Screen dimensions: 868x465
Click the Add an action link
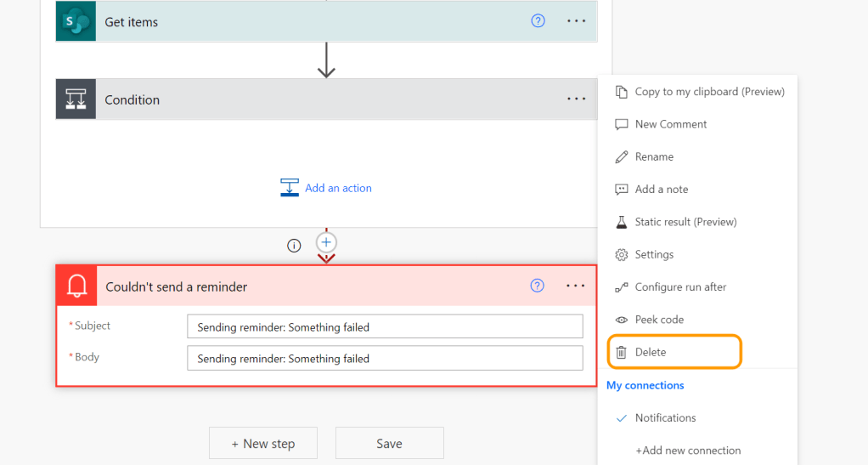click(x=338, y=188)
